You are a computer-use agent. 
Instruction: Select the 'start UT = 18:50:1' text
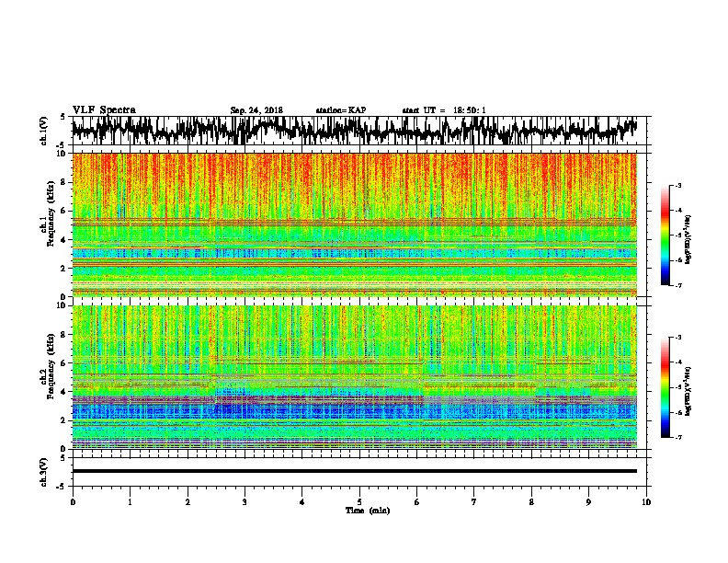(x=444, y=110)
